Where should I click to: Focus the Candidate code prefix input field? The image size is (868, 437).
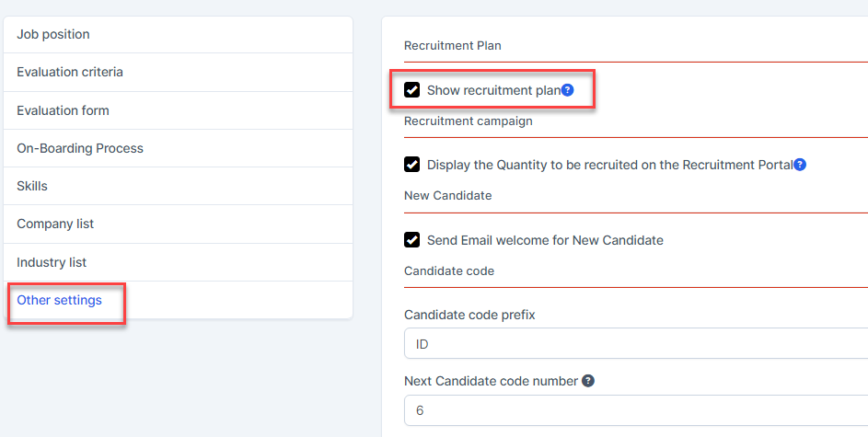[635, 344]
